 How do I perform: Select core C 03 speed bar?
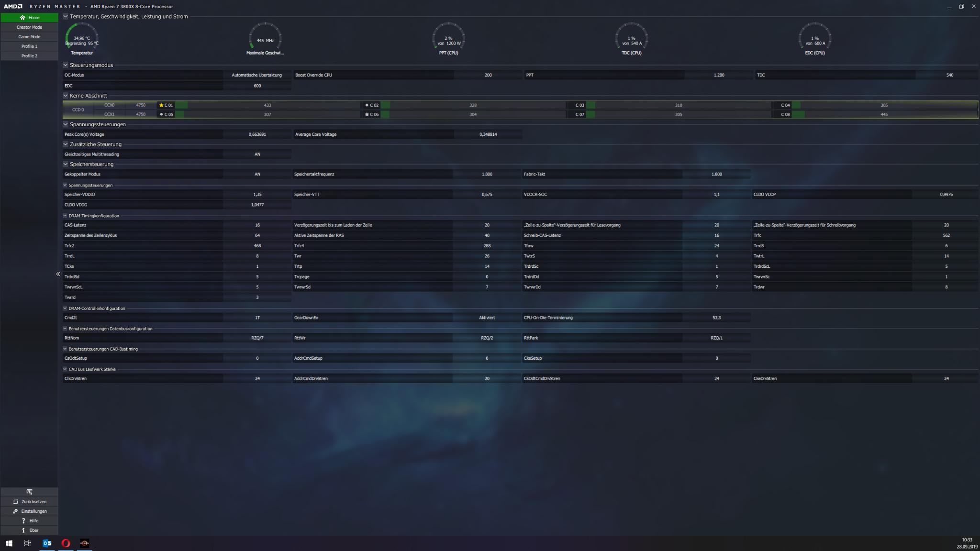coord(679,105)
